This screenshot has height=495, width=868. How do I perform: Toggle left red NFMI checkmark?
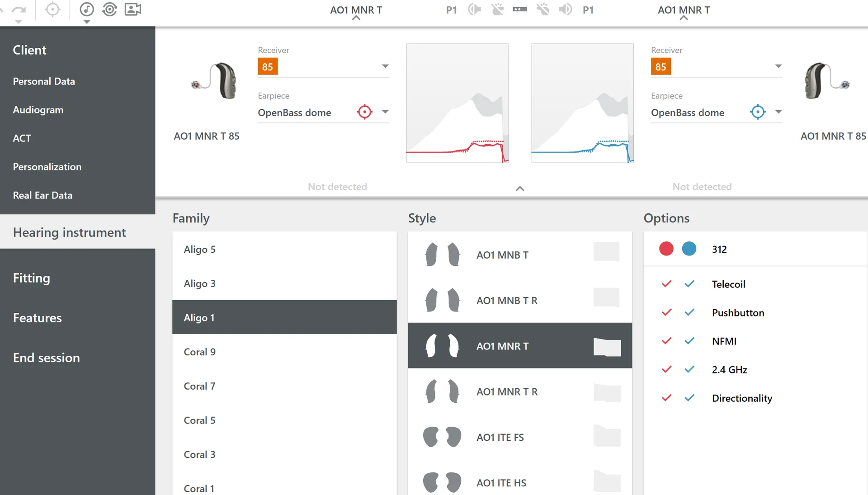click(x=666, y=341)
